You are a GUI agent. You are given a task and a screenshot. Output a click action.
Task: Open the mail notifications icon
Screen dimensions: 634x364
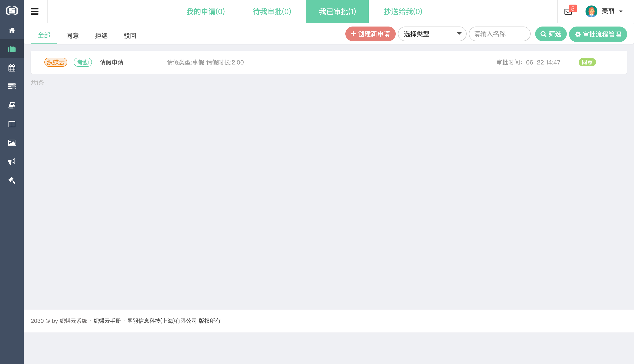[x=568, y=12]
